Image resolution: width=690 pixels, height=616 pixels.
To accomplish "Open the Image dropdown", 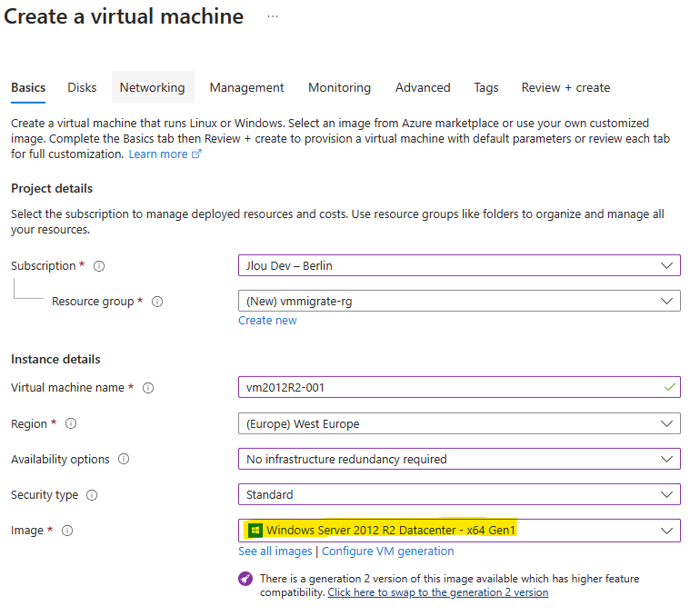I will 459,531.
